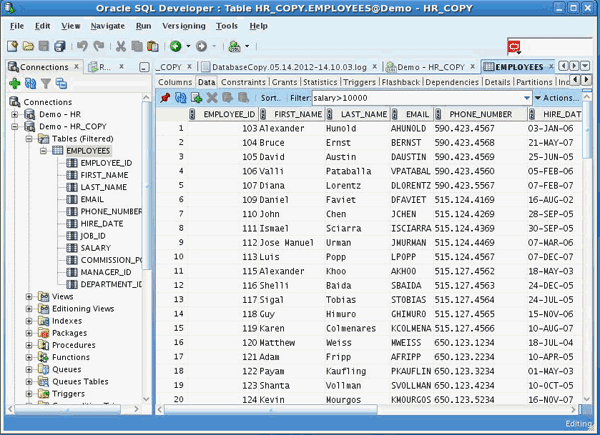Select the SALARY column in the tree
Viewport: 600px width, 435px height.
[96, 247]
